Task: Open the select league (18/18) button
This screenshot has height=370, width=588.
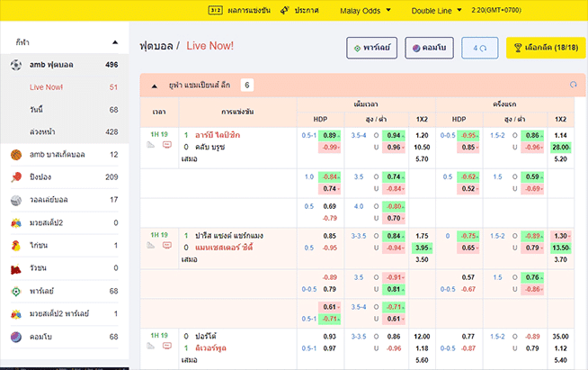Action: pos(546,48)
